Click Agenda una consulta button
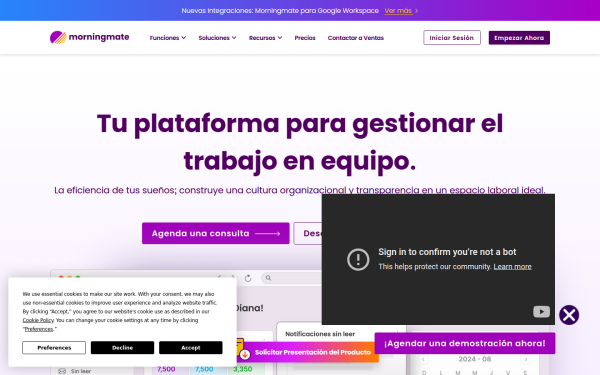The image size is (600, 375). pyautogui.click(x=216, y=233)
